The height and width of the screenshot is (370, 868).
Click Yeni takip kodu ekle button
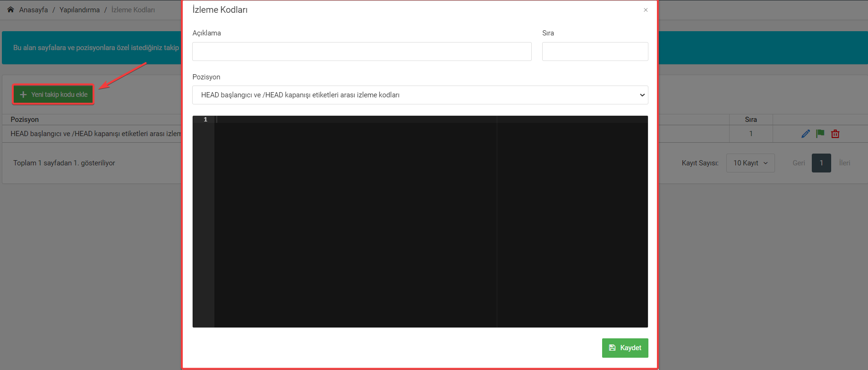point(53,95)
